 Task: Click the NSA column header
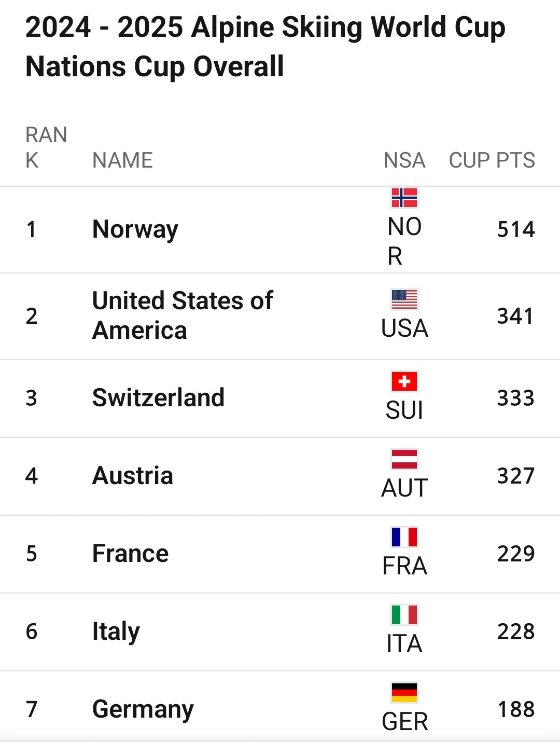[404, 160]
